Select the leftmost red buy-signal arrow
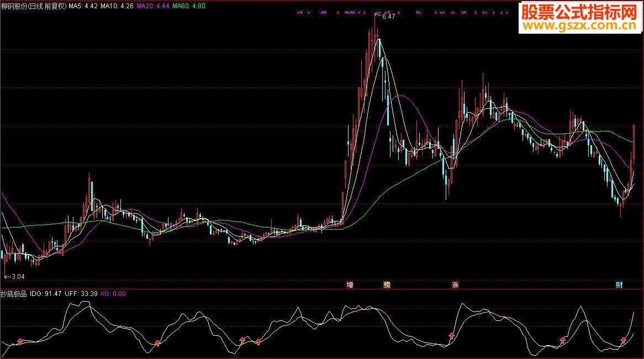Screen dimensions: 644x359 pos(20,341)
